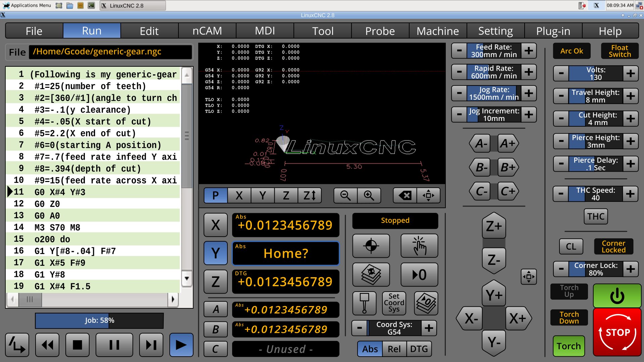Click the Feed Rate slider bar
This screenshot has width=644, height=362.
point(494,51)
